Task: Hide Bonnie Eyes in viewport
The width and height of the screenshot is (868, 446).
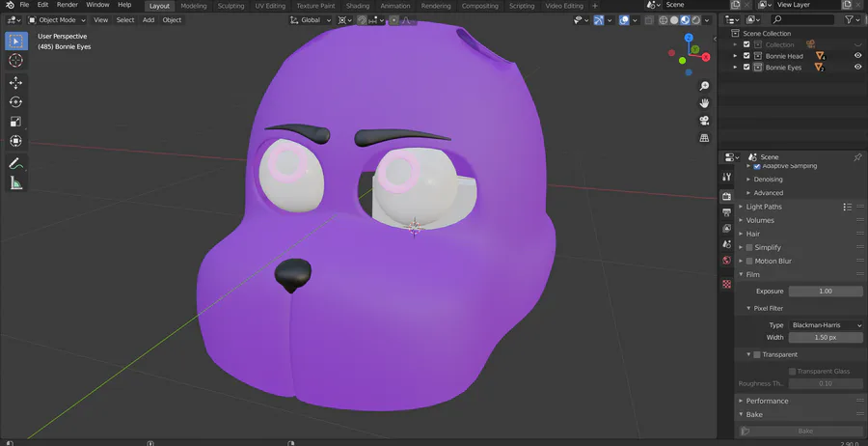Action: coord(858,67)
